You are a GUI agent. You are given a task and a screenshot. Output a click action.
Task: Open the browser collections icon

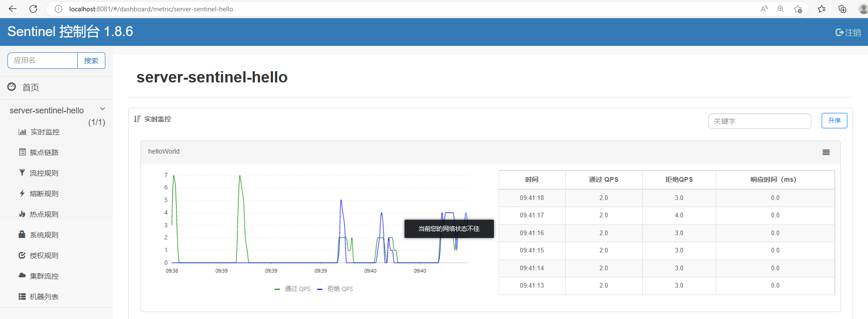tap(842, 9)
